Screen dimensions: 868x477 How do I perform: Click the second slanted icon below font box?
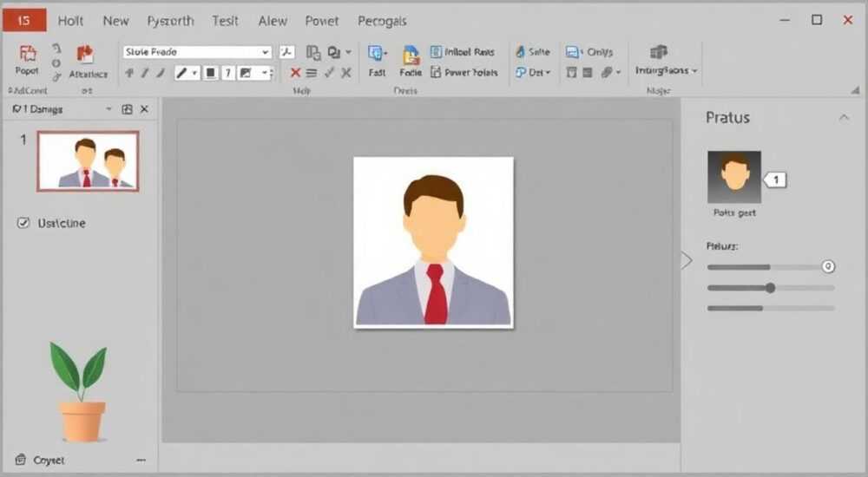pos(145,73)
